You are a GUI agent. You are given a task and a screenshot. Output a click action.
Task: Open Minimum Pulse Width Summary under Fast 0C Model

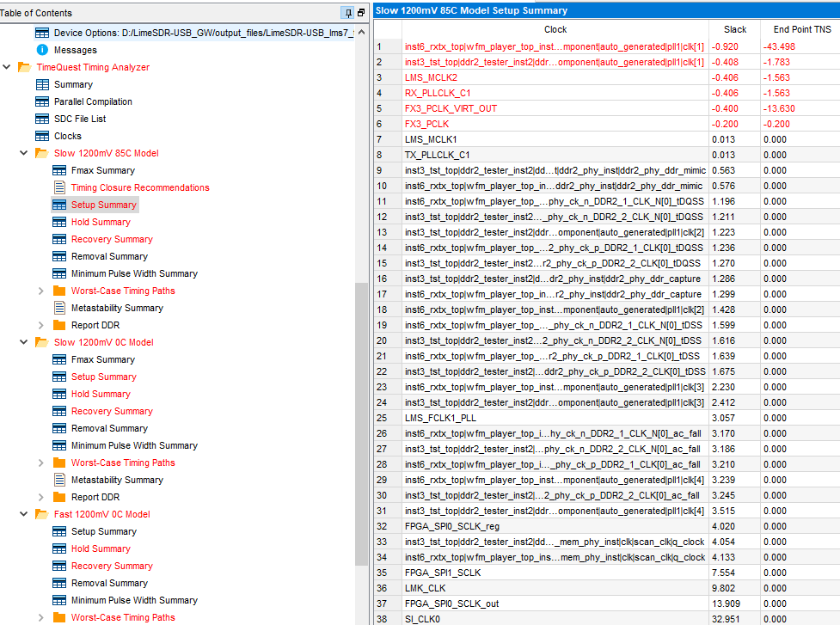tap(134, 600)
